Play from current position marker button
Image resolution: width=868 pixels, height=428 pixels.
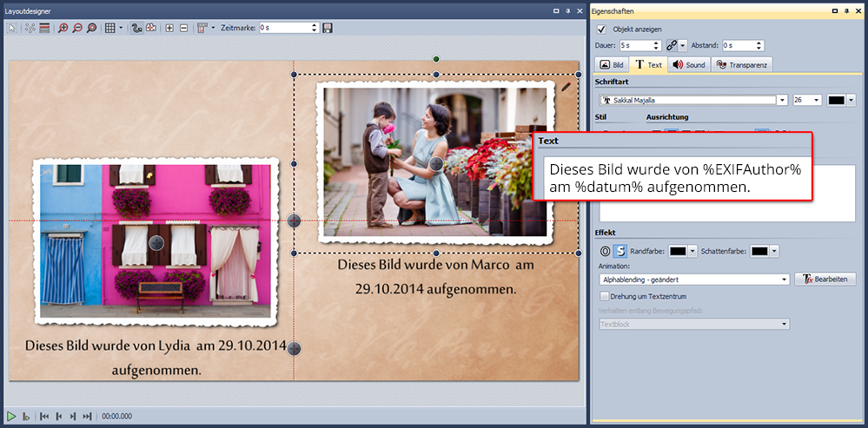click(25, 417)
